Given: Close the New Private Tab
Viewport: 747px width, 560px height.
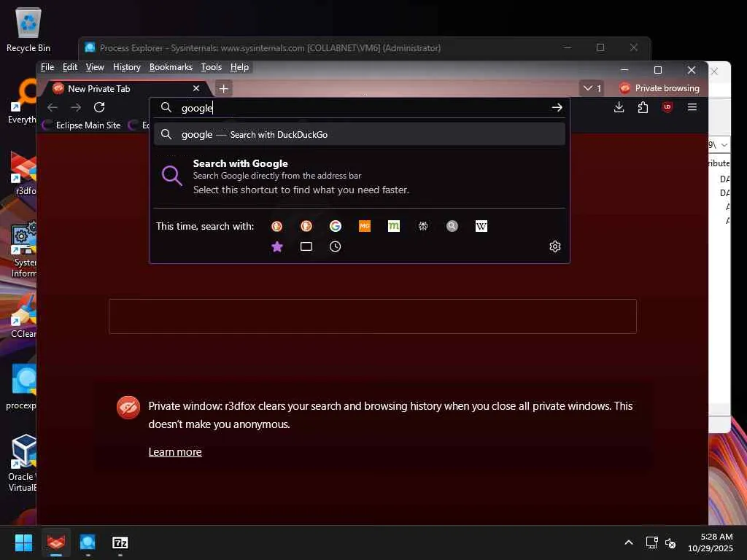Looking at the screenshot, I should 196,88.
